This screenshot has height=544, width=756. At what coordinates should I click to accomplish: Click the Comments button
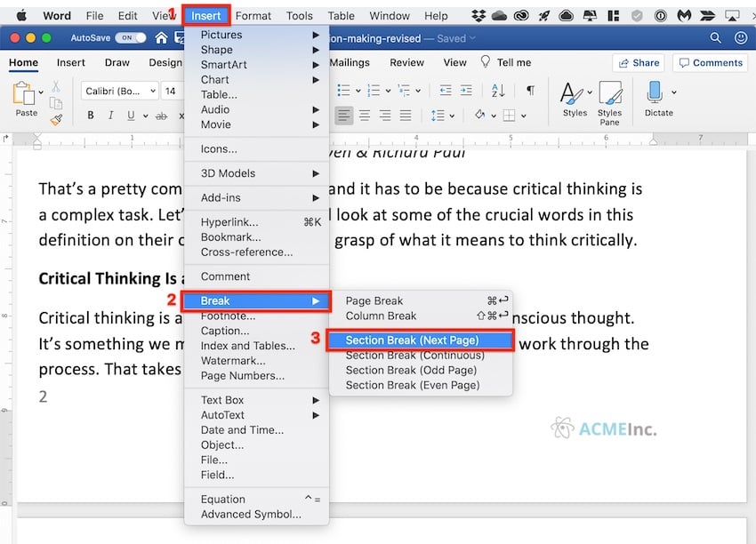[711, 63]
